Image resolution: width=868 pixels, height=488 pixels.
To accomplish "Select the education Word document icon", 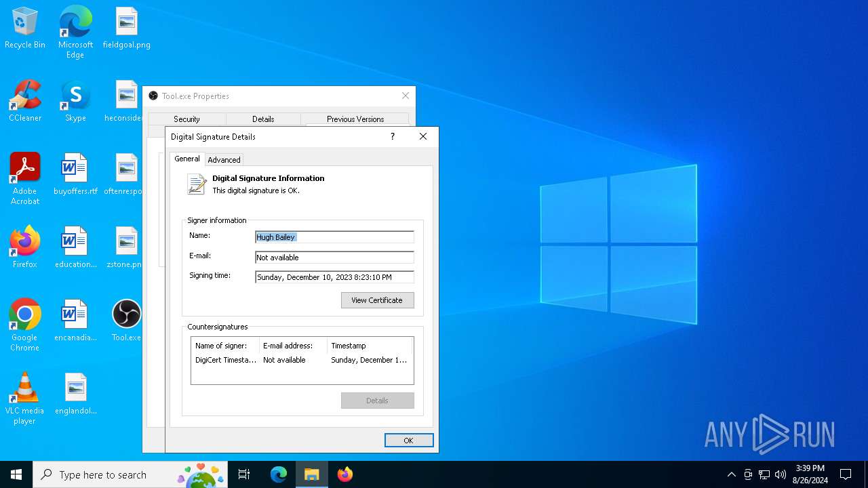I will pos(75,248).
